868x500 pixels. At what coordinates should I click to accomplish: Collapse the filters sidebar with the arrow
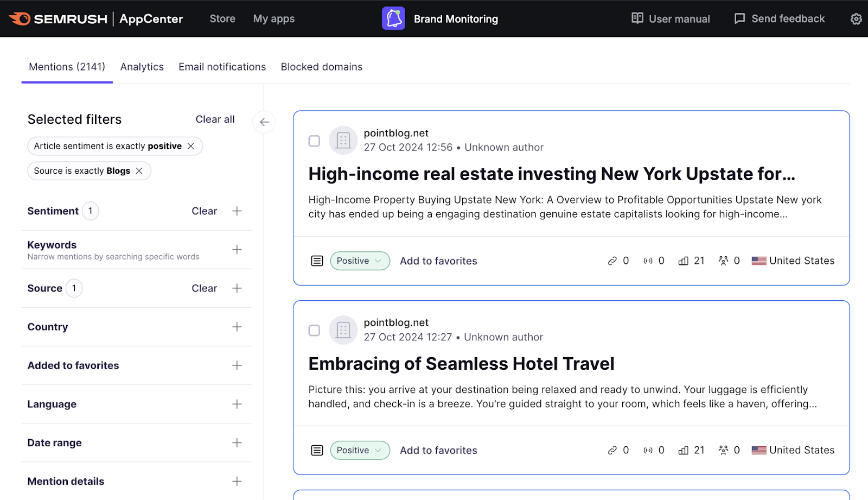264,122
